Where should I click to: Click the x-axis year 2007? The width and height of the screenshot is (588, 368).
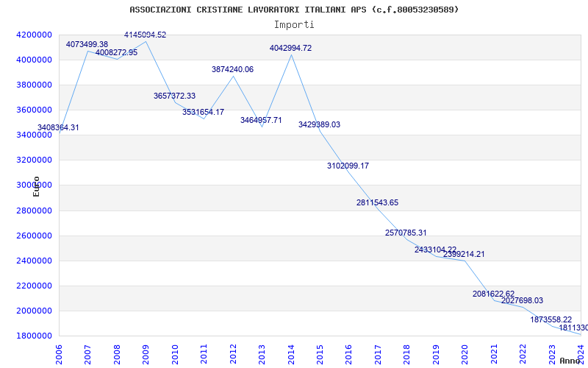point(87,355)
